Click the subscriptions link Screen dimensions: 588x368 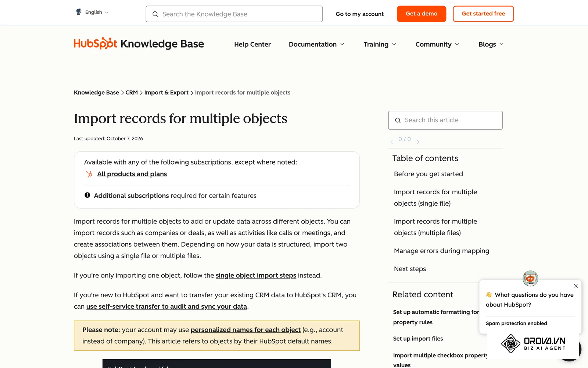pyautogui.click(x=211, y=162)
